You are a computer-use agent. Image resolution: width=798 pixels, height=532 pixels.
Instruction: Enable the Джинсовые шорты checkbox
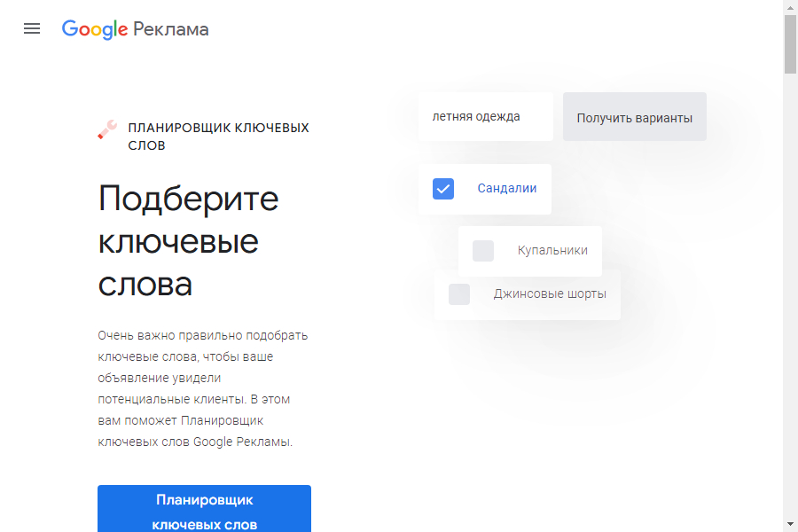point(459,294)
